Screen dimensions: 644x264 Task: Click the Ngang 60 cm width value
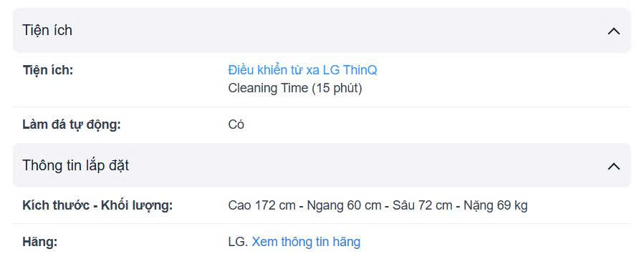(x=344, y=205)
